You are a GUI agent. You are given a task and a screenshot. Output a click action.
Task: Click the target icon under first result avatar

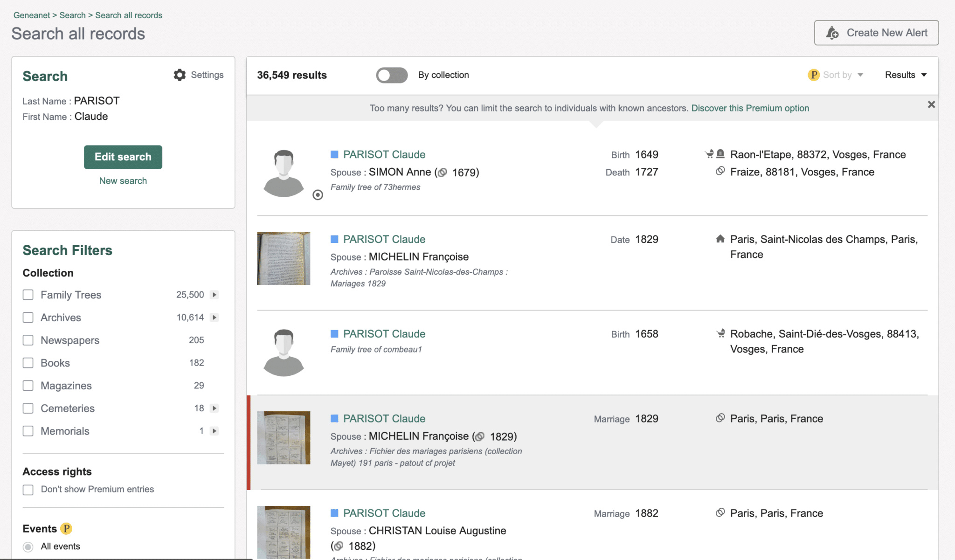coord(318,195)
